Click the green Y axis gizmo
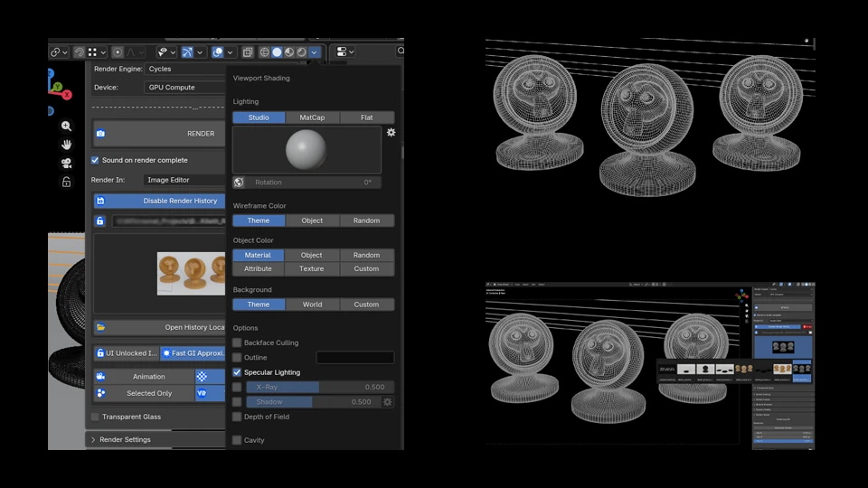This screenshot has width=868, height=488. pos(57,87)
